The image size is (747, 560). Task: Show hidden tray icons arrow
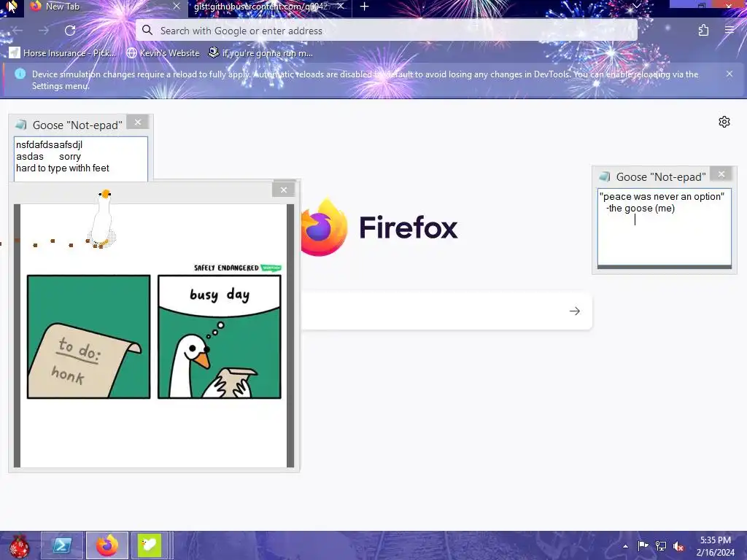click(x=625, y=546)
